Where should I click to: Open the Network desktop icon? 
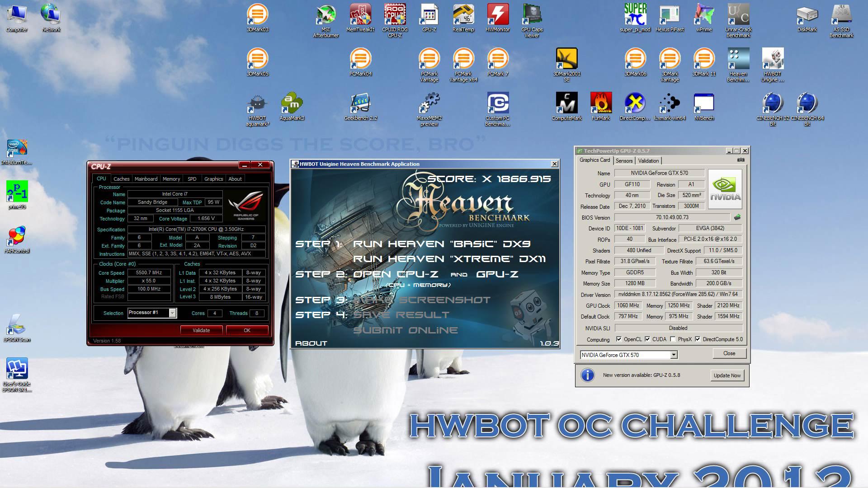[x=51, y=18]
